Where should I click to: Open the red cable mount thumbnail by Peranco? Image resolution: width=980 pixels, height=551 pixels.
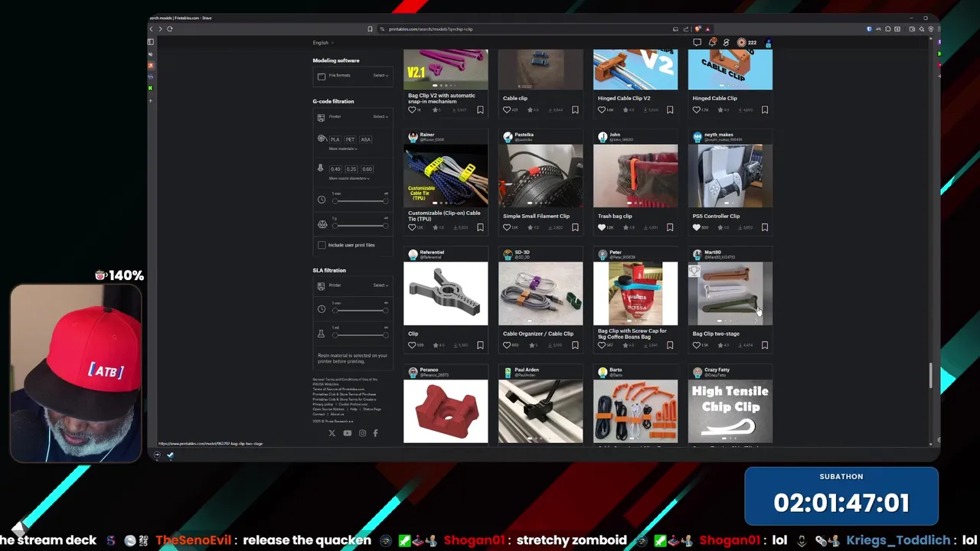446,412
